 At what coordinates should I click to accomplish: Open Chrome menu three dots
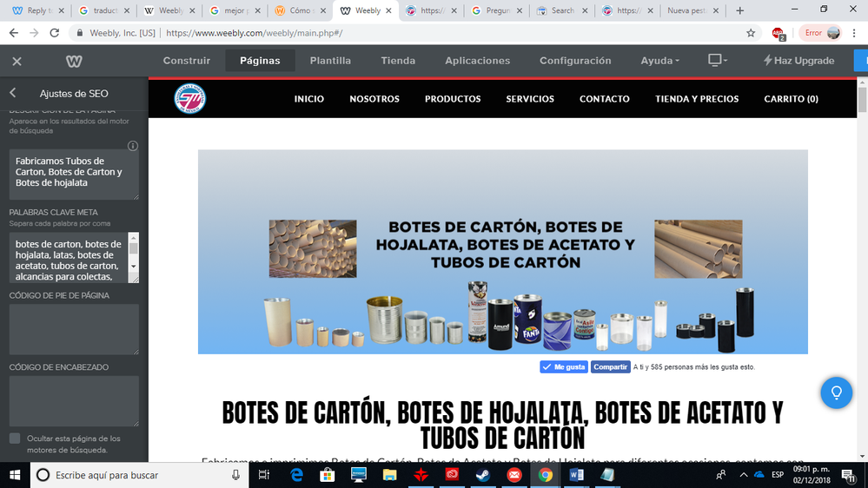(x=854, y=33)
